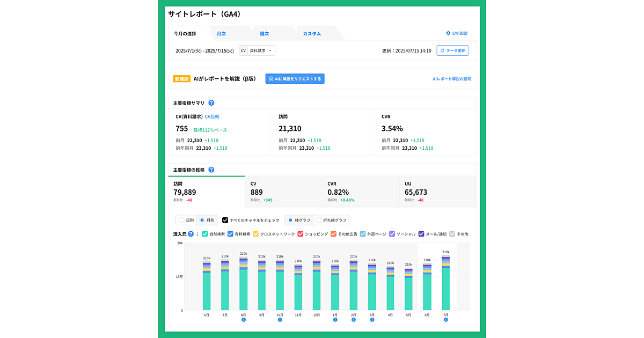
Task: Click help icon next to 流入元
Action: click(x=191, y=234)
